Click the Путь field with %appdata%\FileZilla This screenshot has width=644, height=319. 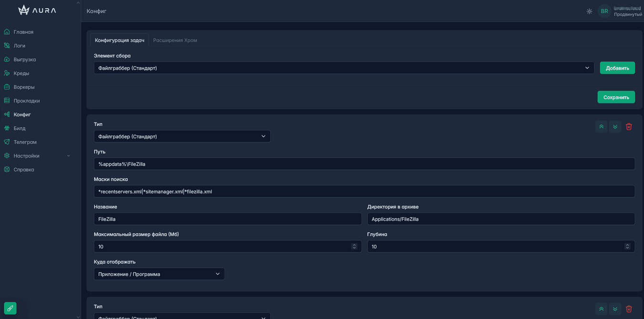pyautogui.click(x=364, y=164)
